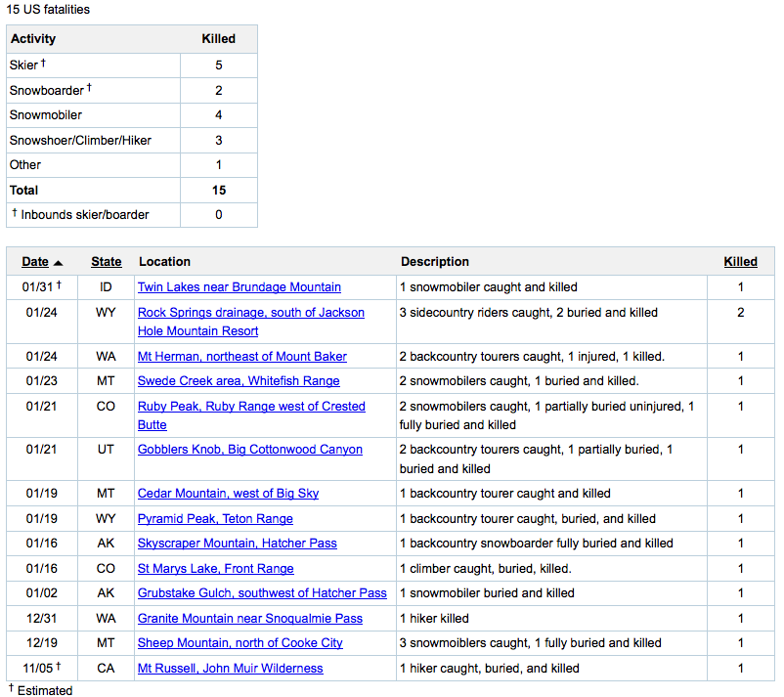Open the Skyscraper Mountain, Hatcher Pass link
This screenshot has height=697, width=784.
click(237, 544)
